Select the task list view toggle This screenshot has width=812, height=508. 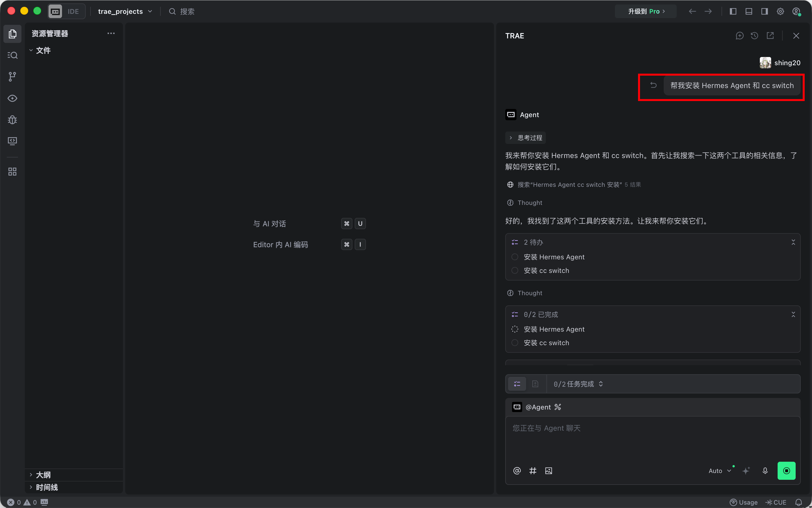point(517,384)
